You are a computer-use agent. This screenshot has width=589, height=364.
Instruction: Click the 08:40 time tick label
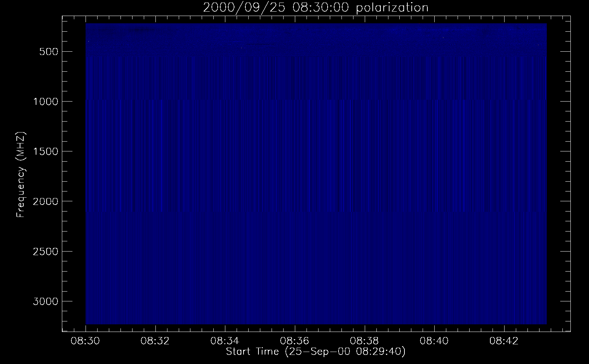tap(434, 341)
